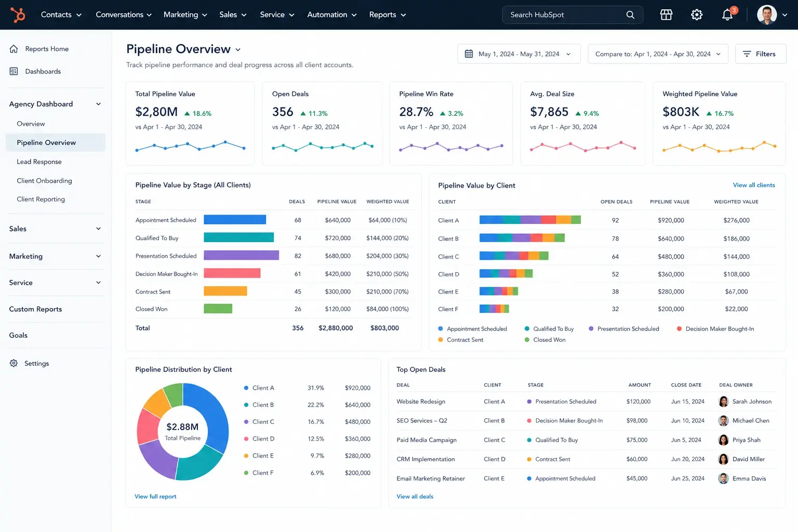
Task: Click the CRM Implementation deal
Action: [x=425, y=459]
